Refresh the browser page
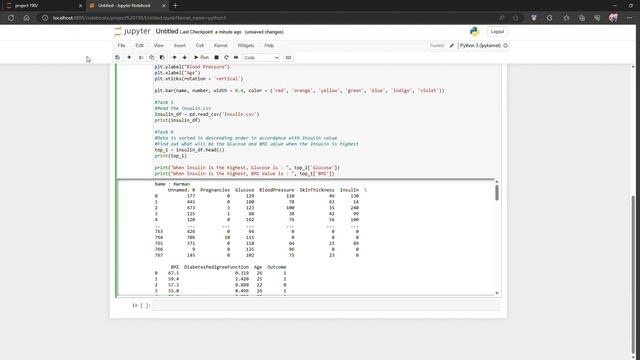Screen dimensions: 640x360 click(x=11, y=18)
